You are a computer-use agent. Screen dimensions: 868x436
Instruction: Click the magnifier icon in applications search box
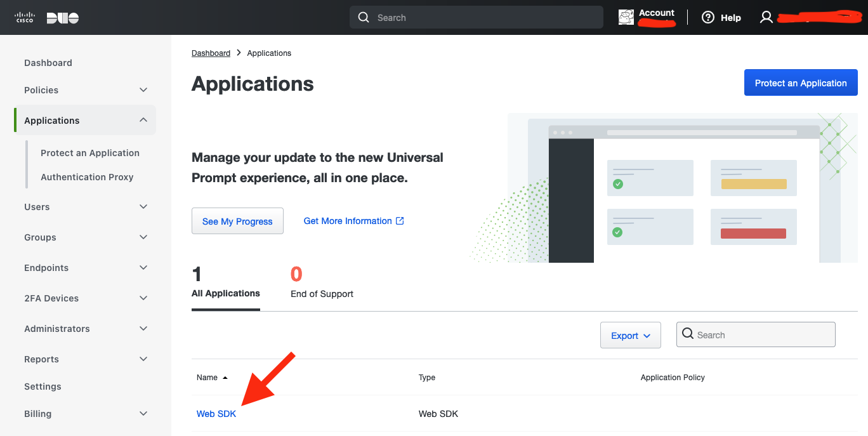pyautogui.click(x=687, y=334)
